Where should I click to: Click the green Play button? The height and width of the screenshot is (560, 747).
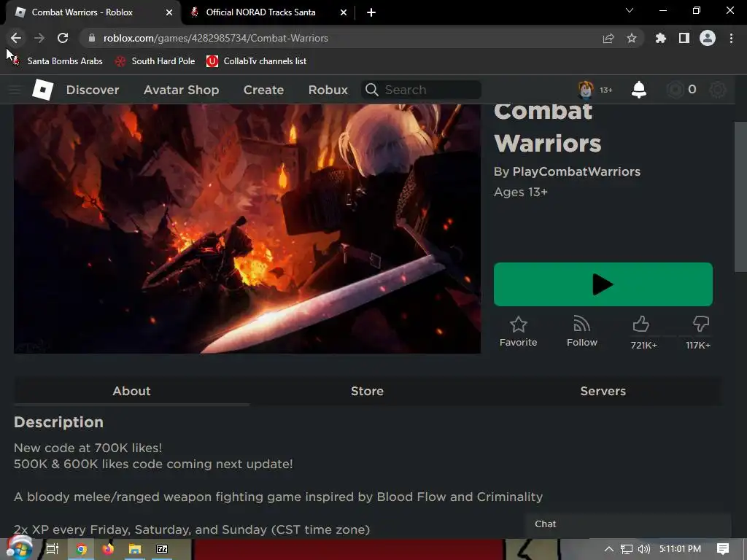[603, 284]
